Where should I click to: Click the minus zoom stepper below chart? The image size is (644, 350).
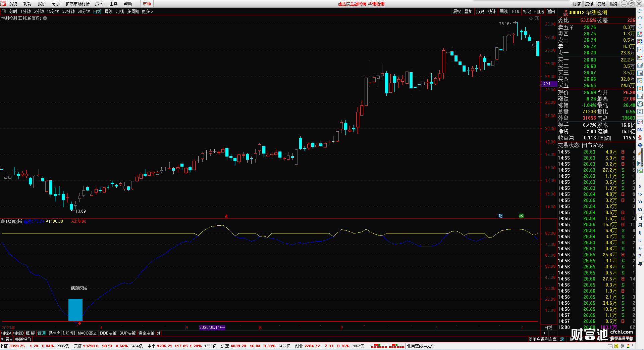point(553,333)
